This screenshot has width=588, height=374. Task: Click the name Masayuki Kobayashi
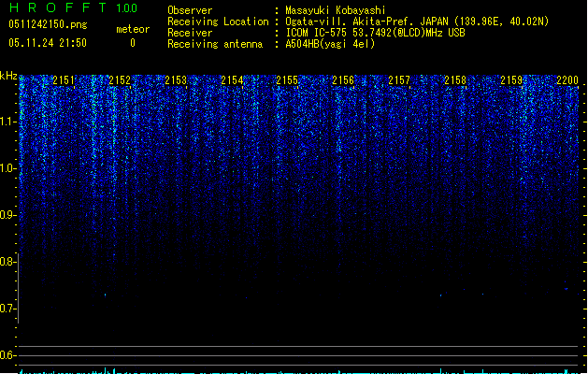click(336, 10)
